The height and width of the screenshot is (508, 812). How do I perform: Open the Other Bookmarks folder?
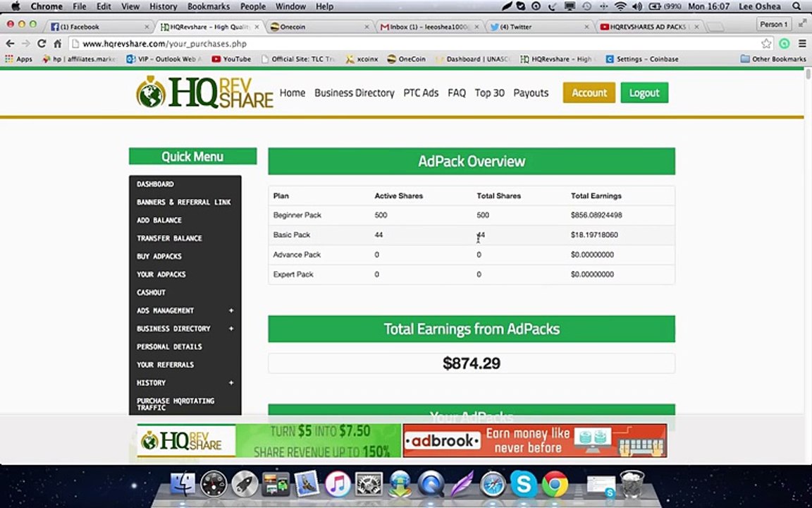coord(773,59)
